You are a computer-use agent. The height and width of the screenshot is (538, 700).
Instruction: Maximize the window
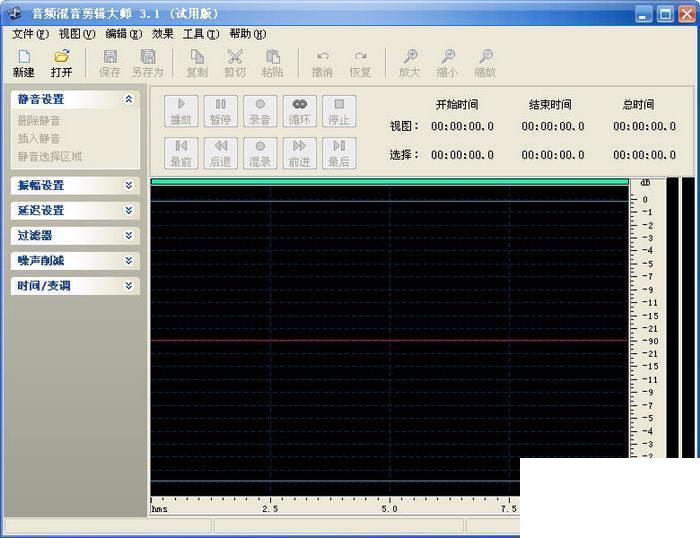click(665, 14)
